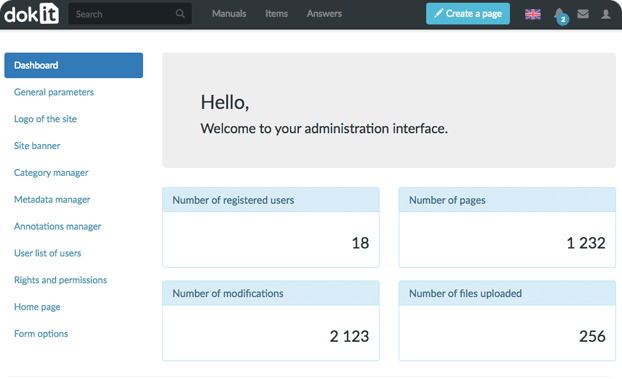The image size is (622, 379).
Task: Open User list of users
Action: pyautogui.click(x=48, y=253)
